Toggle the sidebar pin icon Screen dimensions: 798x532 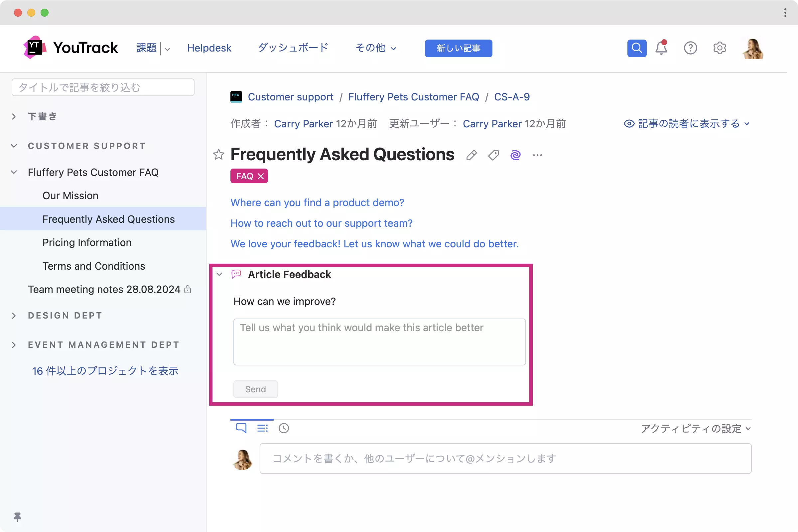pyautogui.click(x=17, y=517)
